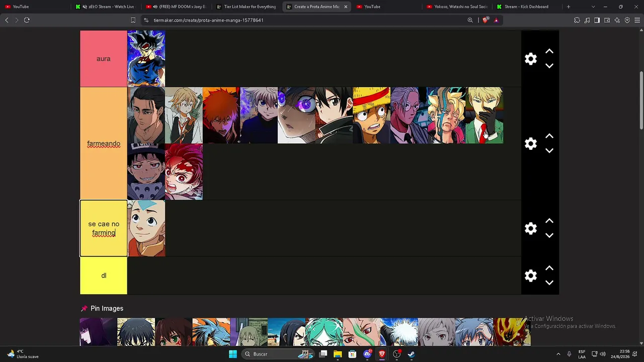Select the farmeando tier label
The width and height of the screenshot is (644, 362).
coord(104,144)
